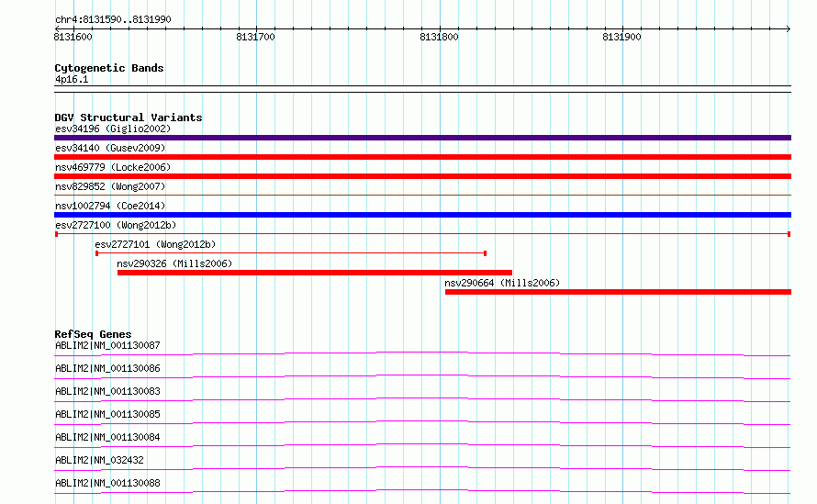Viewport: 817px width, 504px height.
Task: Click the nsv290326 (Mills2006) red bar
Action: (315, 273)
